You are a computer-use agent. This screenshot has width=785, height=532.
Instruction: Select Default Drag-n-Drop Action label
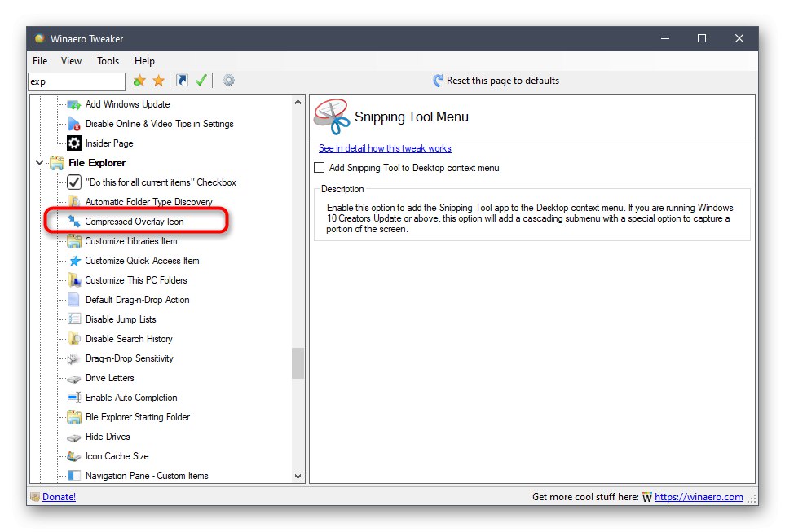coord(137,300)
